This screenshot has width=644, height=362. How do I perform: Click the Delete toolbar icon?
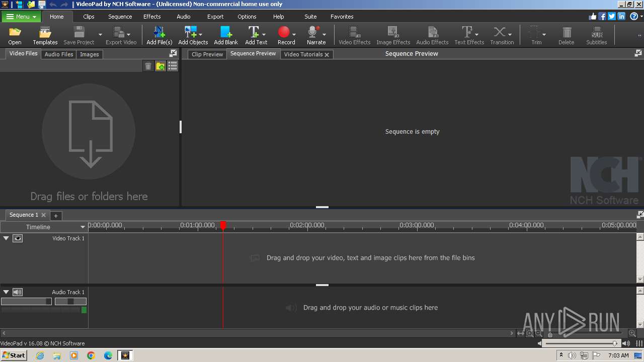tap(567, 33)
